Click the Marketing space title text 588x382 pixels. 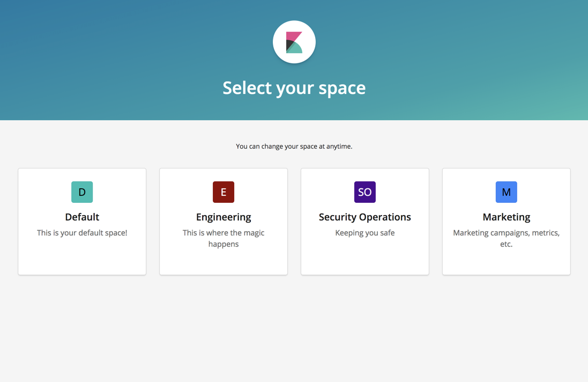point(507,217)
